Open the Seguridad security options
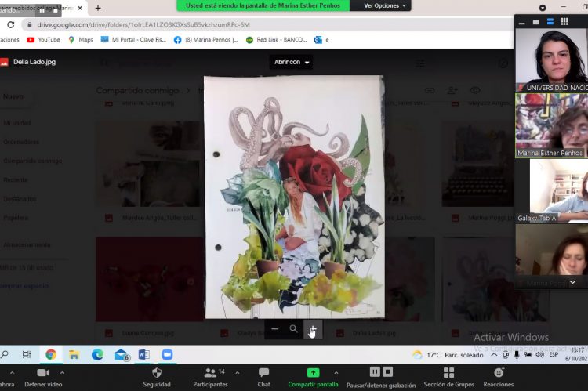Viewport: 588px width, 391px height. [x=157, y=377]
